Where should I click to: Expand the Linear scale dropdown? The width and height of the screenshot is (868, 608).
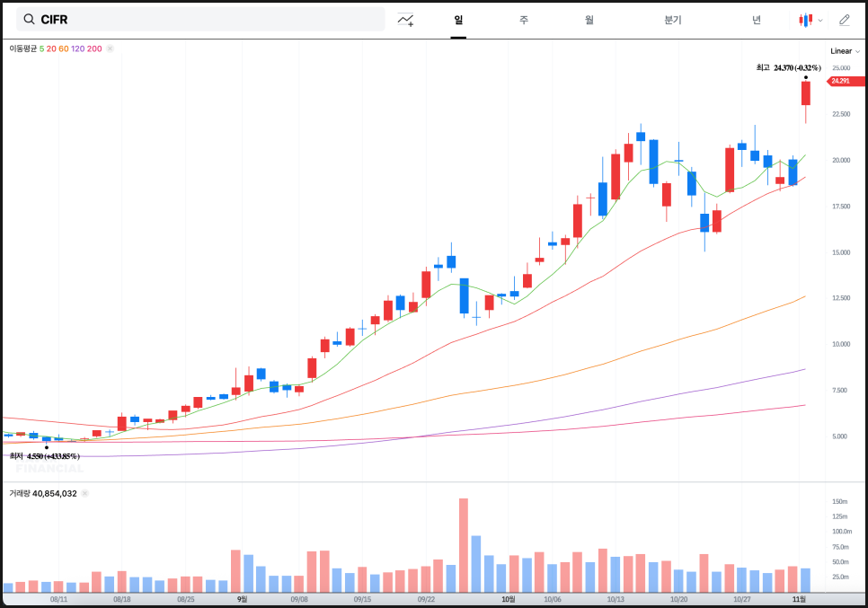point(845,51)
